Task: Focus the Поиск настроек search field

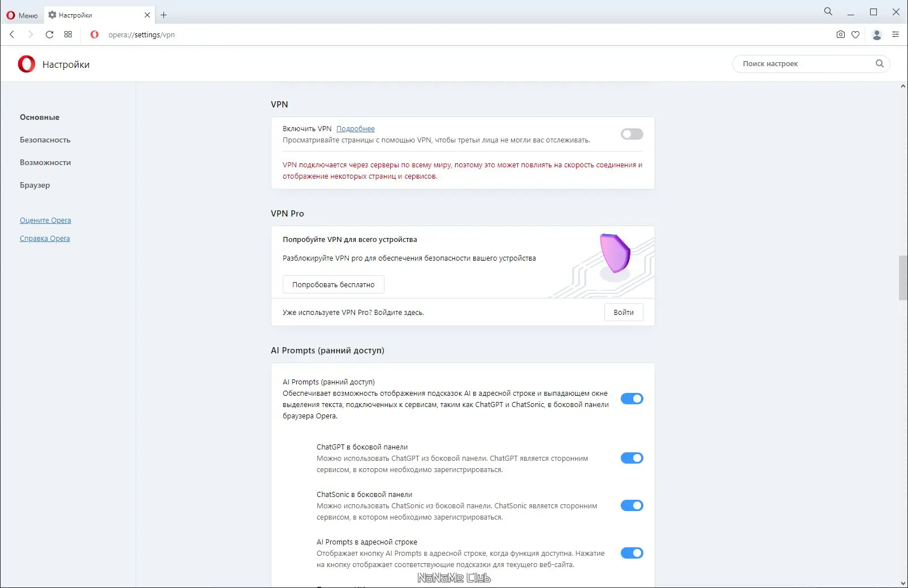Action: pyautogui.click(x=811, y=64)
